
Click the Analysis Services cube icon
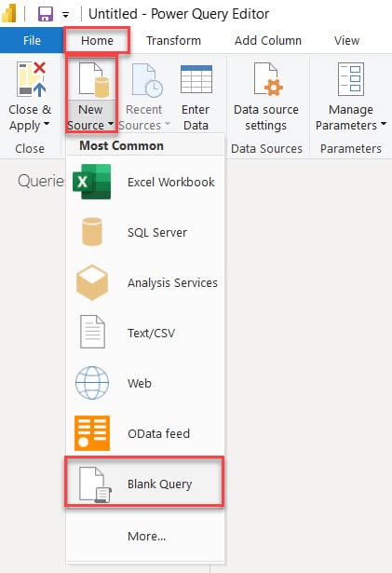[x=92, y=282]
